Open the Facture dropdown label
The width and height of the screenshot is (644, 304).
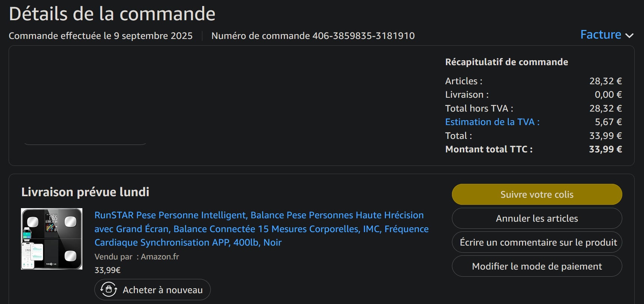coord(600,35)
